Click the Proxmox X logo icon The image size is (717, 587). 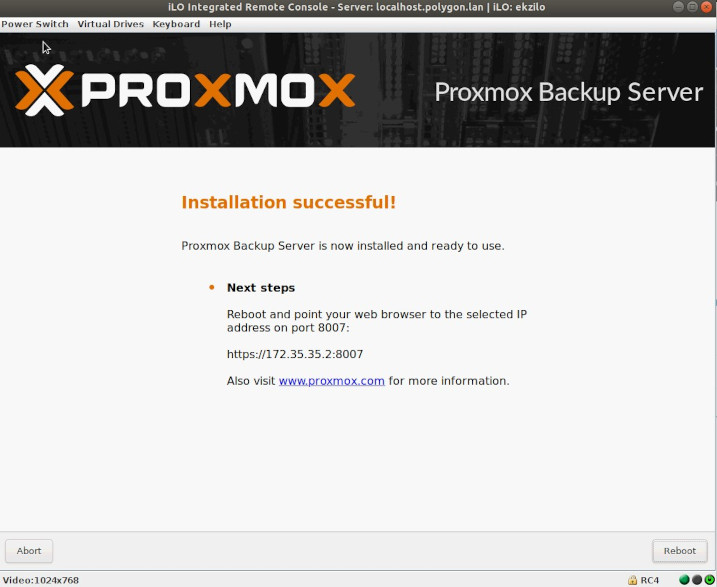click(44, 90)
